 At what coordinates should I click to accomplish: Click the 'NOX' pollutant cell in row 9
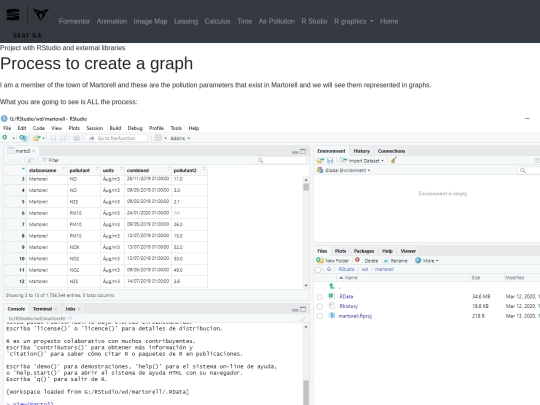(x=74, y=247)
